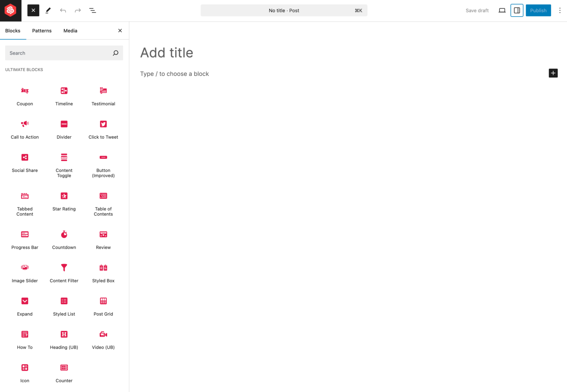Select the Click to Tweet block

coord(103,129)
